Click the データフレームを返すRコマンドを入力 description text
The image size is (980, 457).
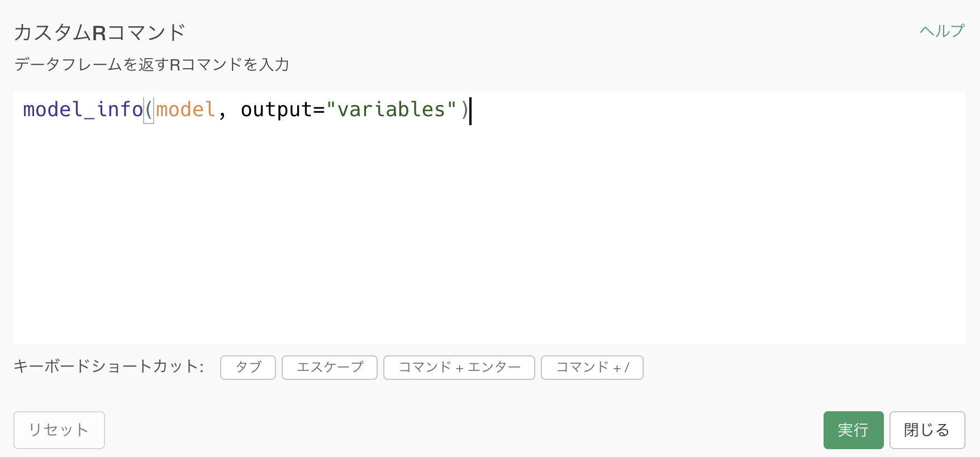pos(151,64)
